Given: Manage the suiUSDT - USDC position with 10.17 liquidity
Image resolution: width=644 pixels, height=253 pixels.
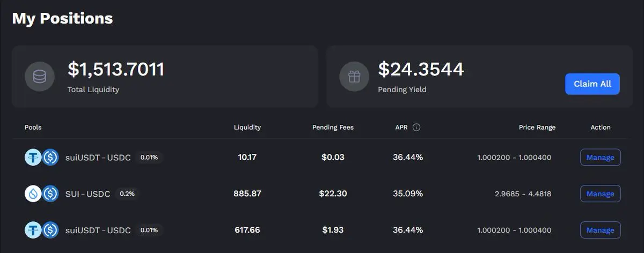Looking at the screenshot, I should (x=601, y=158).
